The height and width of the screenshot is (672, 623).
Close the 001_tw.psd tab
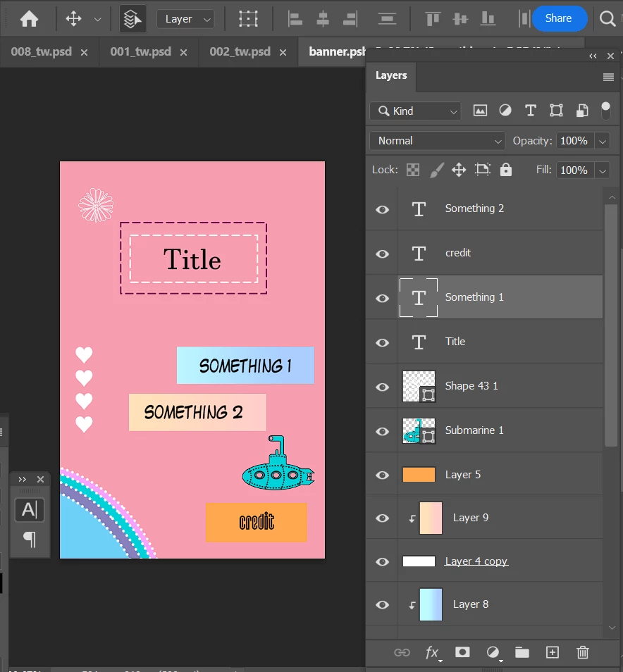[x=183, y=52]
